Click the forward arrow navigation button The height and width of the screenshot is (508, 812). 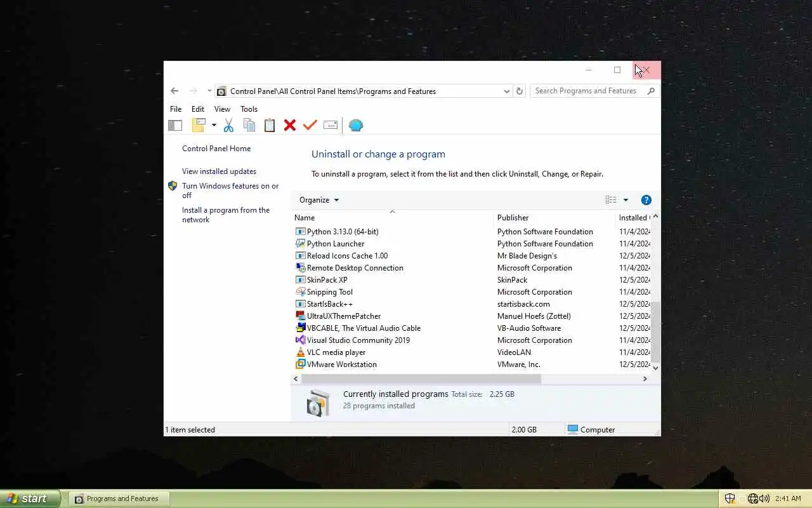click(193, 91)
